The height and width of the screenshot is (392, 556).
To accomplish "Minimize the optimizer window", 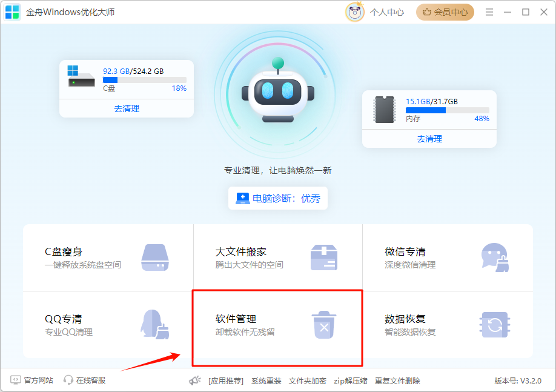I will pyautogui.click(x=508, y=12).
